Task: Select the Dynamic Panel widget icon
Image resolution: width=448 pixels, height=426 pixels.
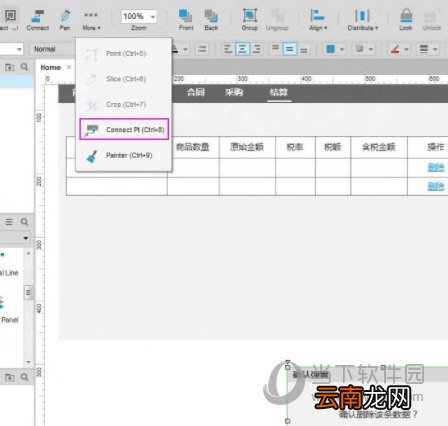Action: [x=2, y=302]
